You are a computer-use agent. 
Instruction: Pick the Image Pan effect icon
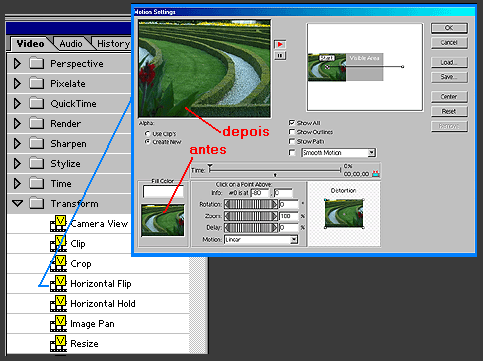tap(59, 324)
